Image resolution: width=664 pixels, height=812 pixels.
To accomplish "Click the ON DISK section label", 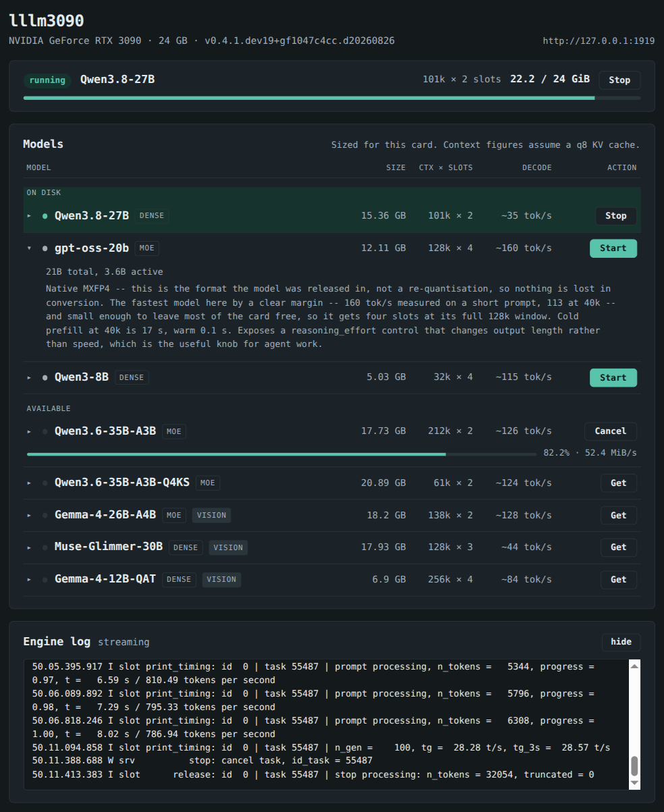I will [43, 193].
